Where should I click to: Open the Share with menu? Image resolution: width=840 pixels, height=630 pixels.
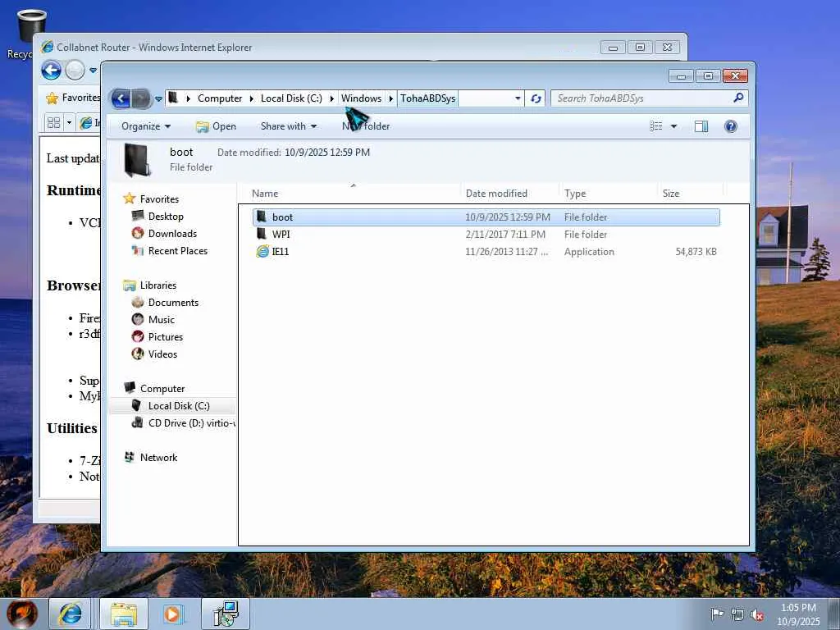[288, 126]
